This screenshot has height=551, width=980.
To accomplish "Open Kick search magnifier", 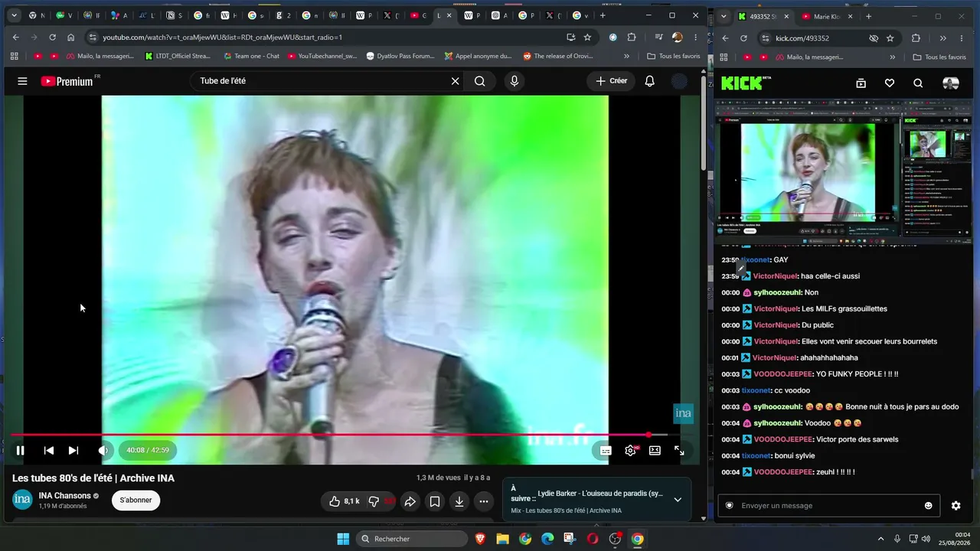I will [x=918, y=83].
